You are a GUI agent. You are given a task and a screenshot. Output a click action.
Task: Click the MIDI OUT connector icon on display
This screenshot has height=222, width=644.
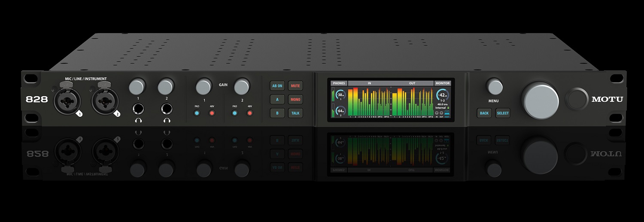pos(441,113)
